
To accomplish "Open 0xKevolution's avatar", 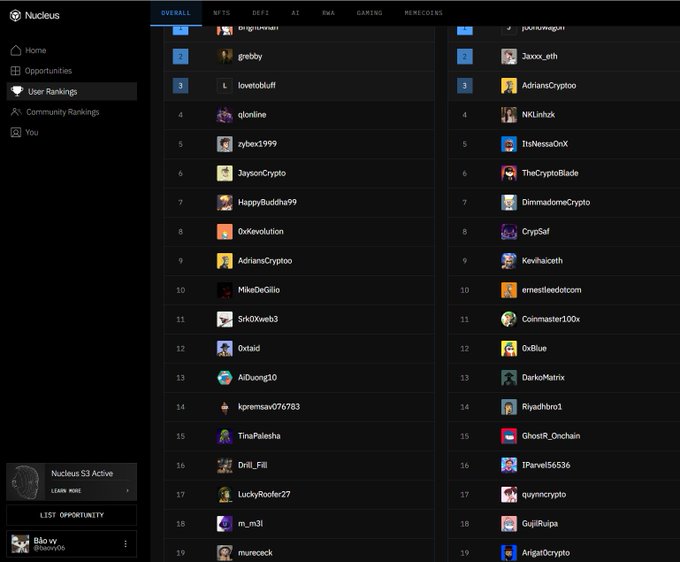I will (x=225, y=232).
